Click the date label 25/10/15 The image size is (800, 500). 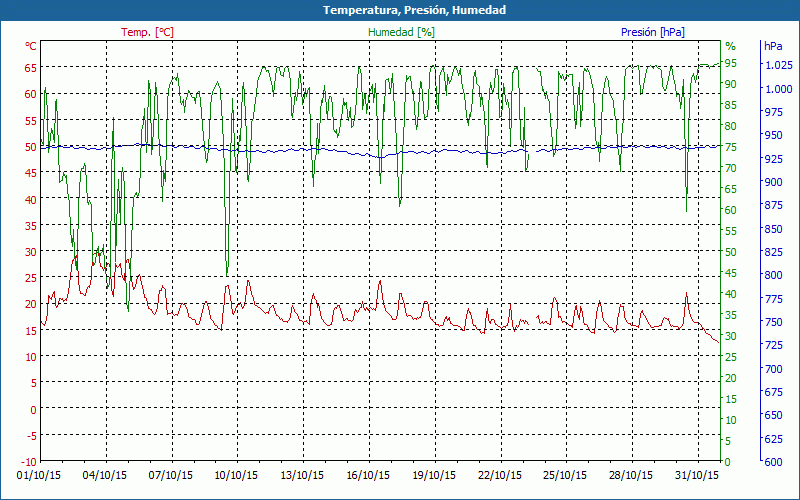tap(565, 475)
